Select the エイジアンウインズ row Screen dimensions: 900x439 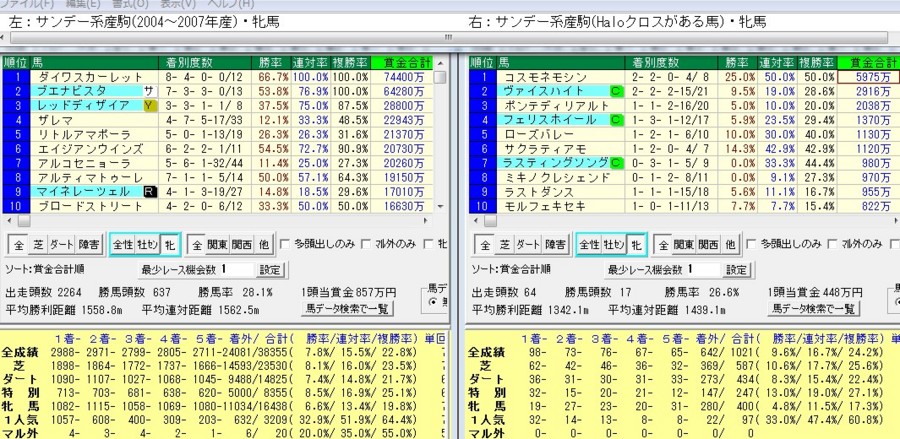218,149
